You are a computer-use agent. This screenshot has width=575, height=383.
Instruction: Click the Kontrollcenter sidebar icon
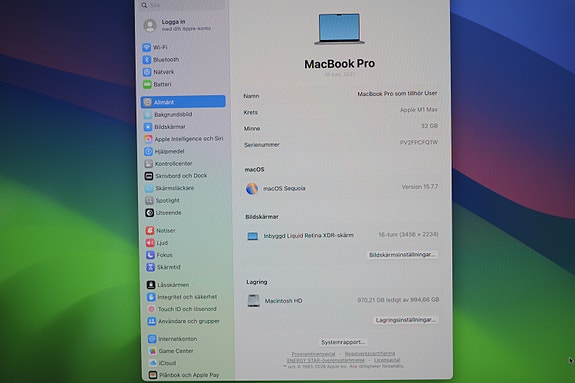(x=149, y=164)
